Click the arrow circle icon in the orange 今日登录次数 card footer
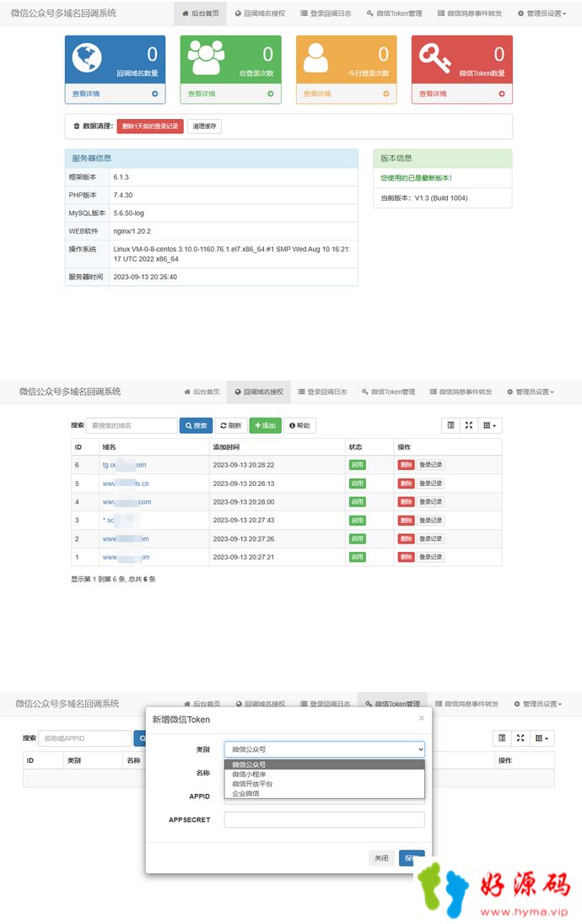 point(385,94)
